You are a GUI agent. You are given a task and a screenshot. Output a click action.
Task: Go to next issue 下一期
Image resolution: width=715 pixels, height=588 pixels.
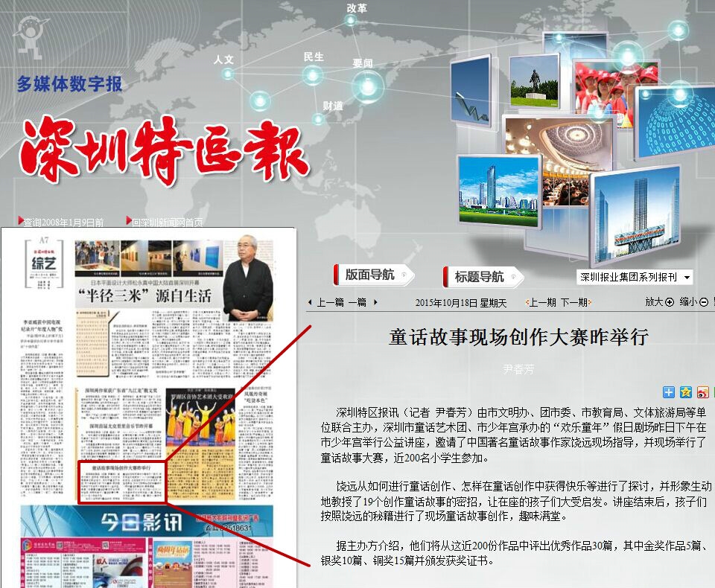pos(575,302)
